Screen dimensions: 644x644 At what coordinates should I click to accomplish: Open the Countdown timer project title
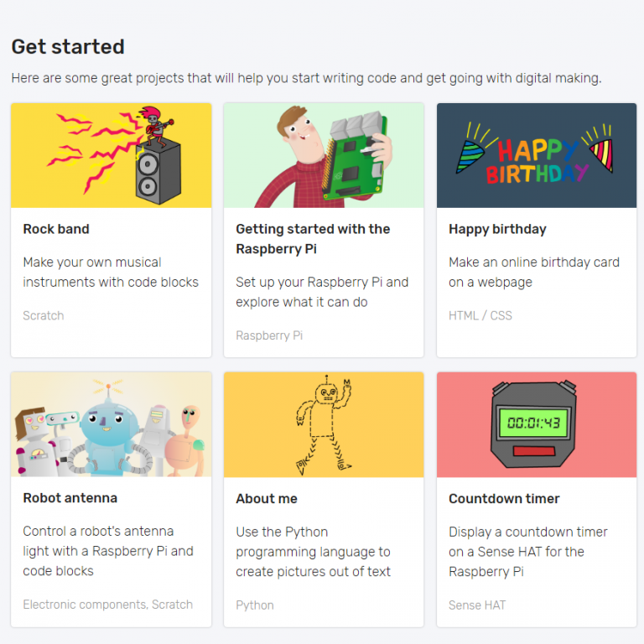coord(504,498)
